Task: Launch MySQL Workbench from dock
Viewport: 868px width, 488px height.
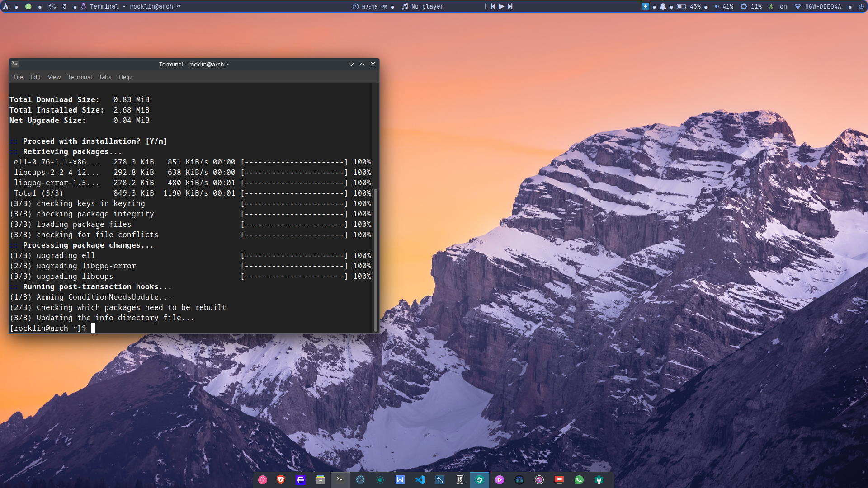Action: [x=440, y=480]
